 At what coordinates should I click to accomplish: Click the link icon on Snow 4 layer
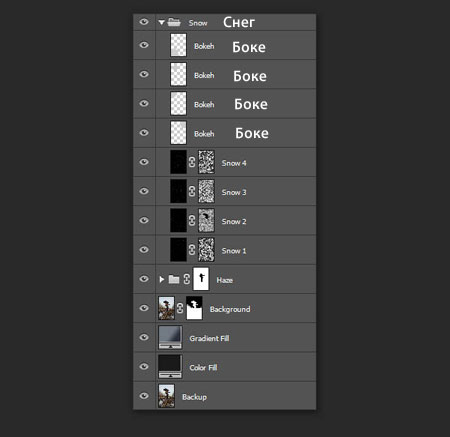tap(192, 162)
